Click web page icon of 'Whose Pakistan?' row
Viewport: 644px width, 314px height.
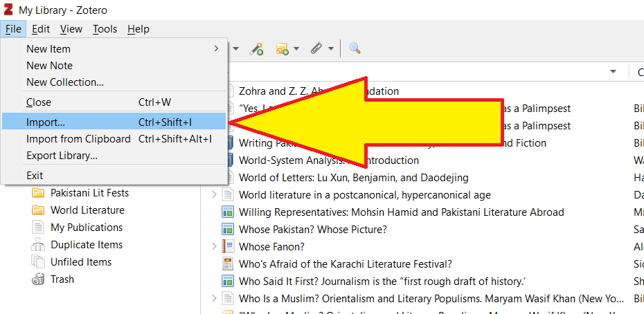click(x=228, y=230)
